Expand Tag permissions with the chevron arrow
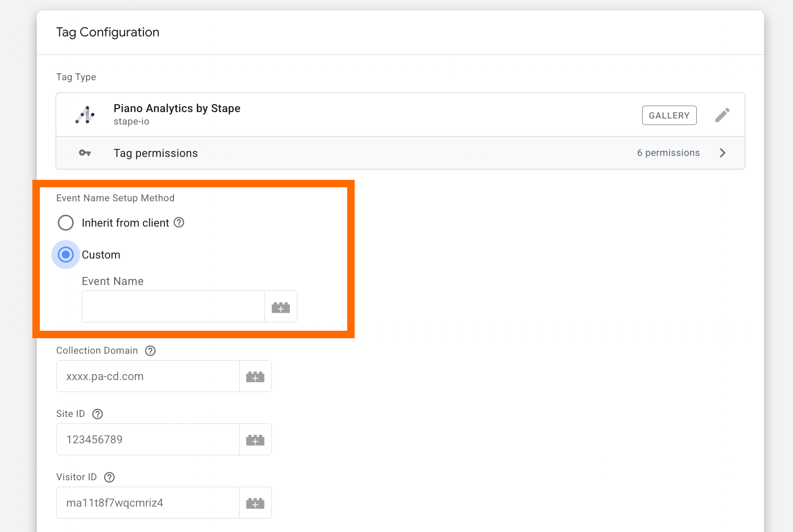793x532 pixels. click(x=723, y=153)
